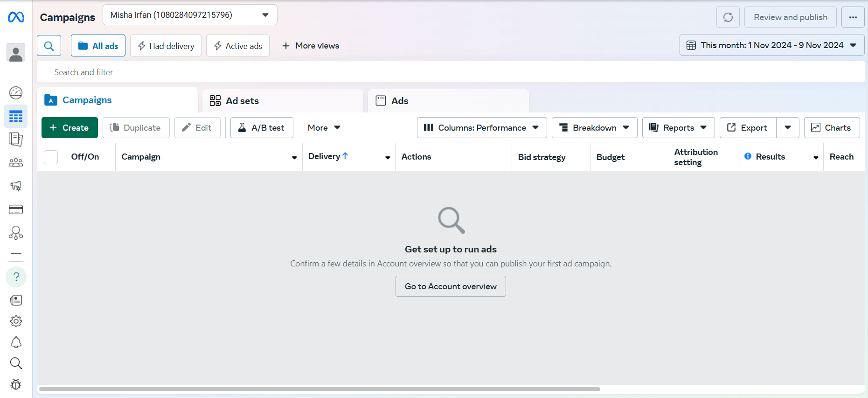Click the Results info icon
868x398 pixels.
748,156
